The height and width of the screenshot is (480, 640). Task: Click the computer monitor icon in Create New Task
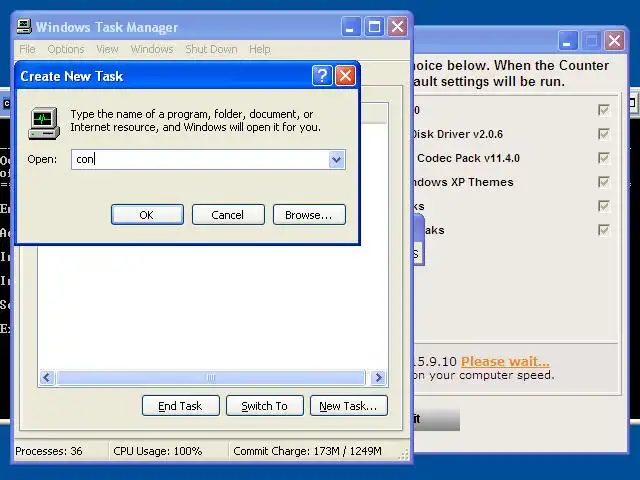(x=44, y=123)
